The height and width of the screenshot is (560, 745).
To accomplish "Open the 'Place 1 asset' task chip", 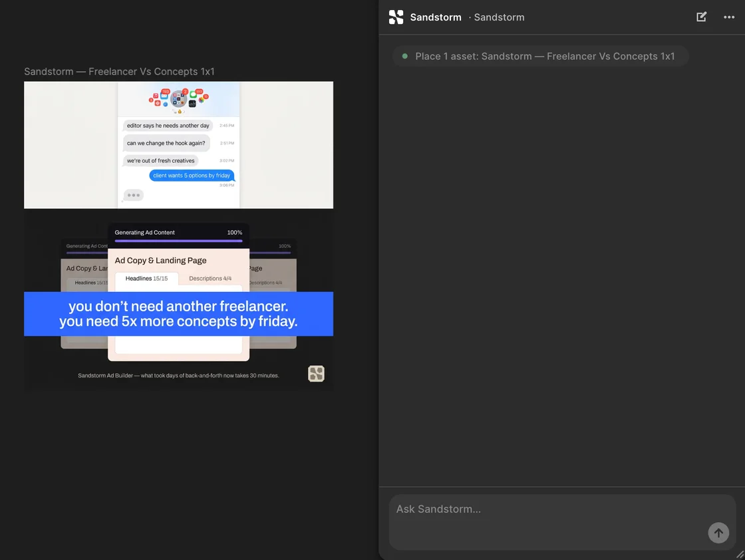I will [x=541, y=56].
